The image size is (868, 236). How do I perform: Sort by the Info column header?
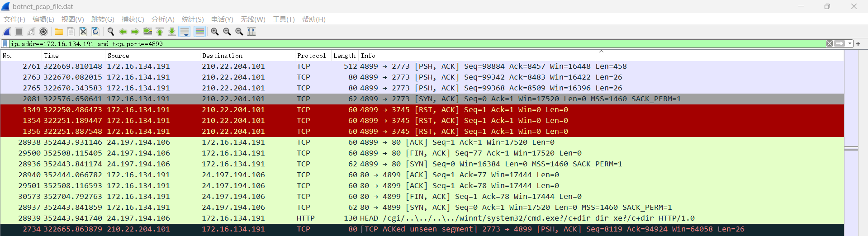[601, 56]
